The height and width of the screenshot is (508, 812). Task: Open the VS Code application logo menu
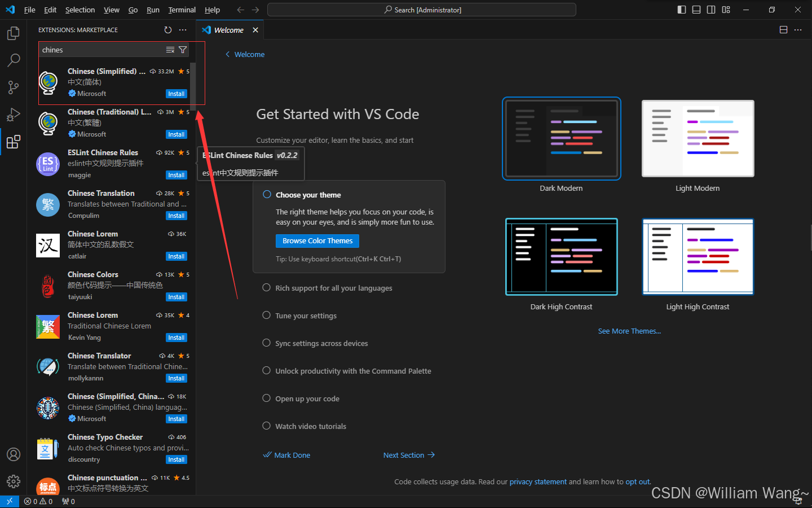click(10, 10)
